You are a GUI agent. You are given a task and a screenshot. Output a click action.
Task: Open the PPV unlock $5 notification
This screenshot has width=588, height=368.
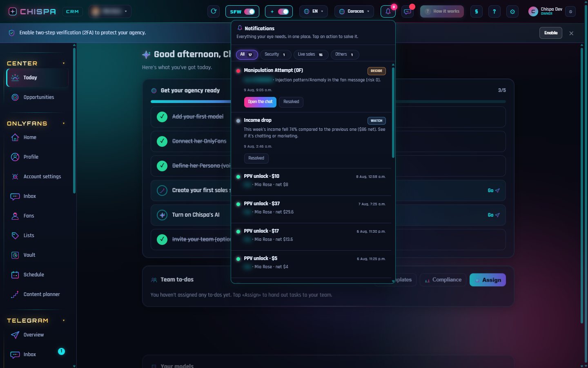click(311, 264)
